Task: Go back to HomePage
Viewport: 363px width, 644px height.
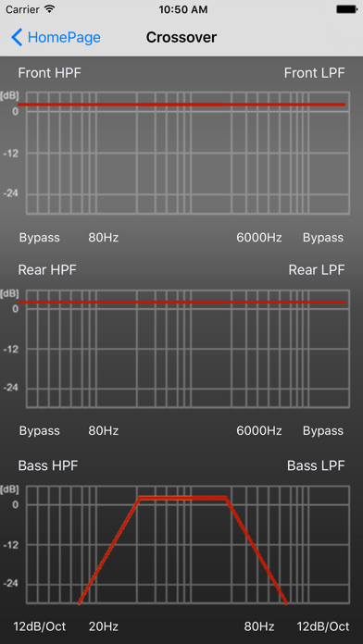Action: [56, 37]
